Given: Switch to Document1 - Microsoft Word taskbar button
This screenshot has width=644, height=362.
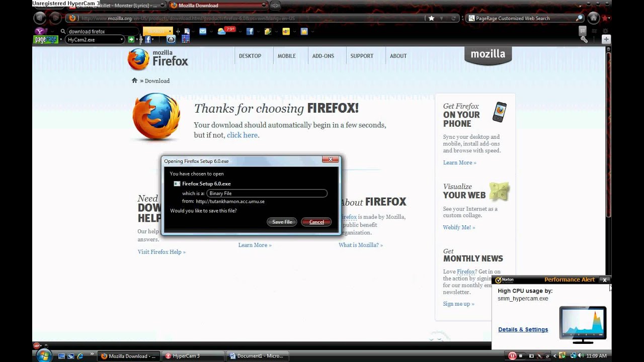Looking at the screenshot, I should point(257,356).
